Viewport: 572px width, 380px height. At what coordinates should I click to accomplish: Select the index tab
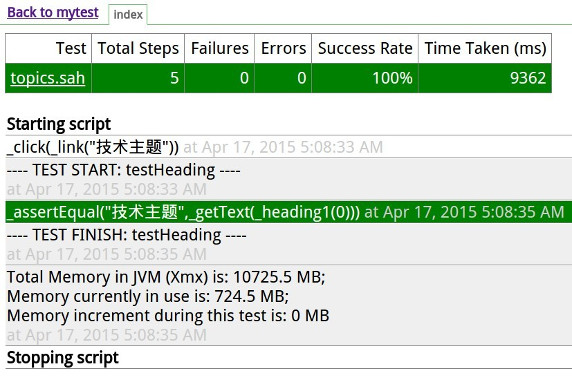click(128, 15)
